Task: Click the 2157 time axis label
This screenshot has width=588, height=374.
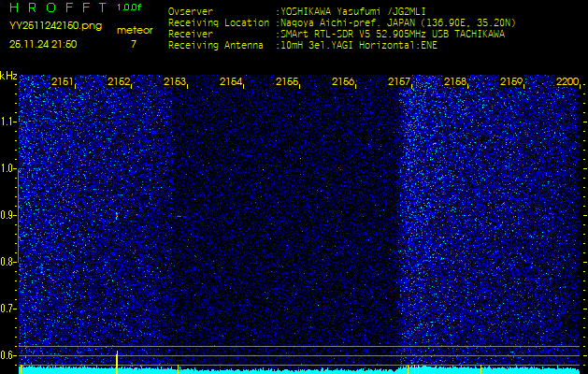Action: (x=399, y=81)
